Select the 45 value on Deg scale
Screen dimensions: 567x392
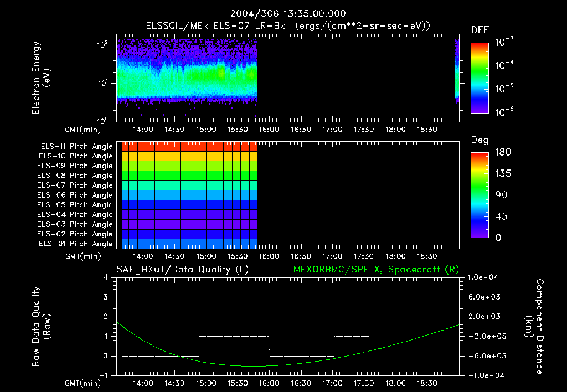pyautogui.click(x=502, y=216)
